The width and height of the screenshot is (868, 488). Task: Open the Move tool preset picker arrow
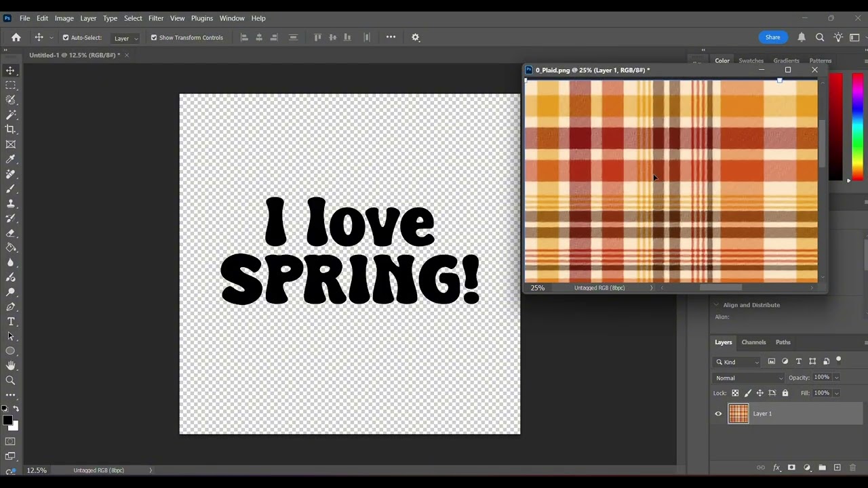(x=51, y=38)
